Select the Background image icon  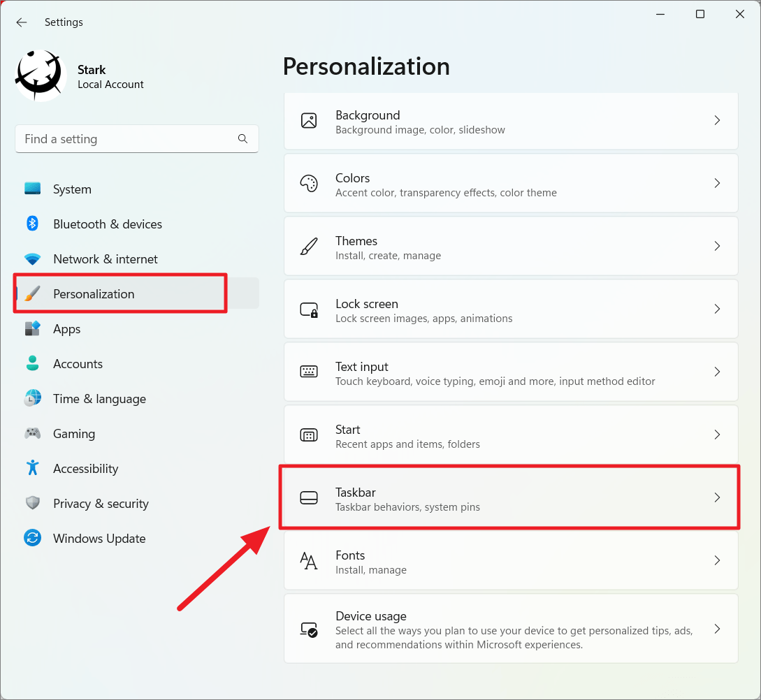point(309,120)
